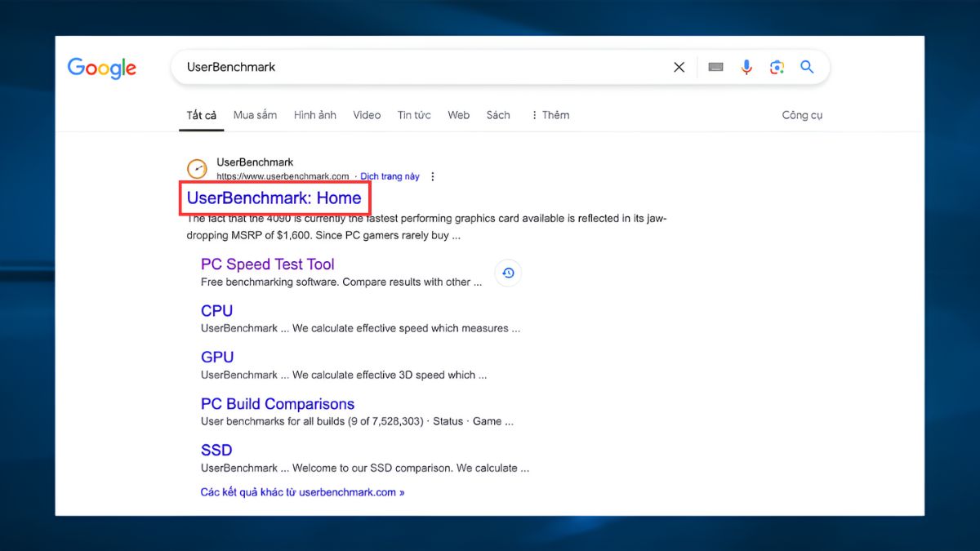Click the Google logo
Screen dimensions: 980x551
point(102,68)
